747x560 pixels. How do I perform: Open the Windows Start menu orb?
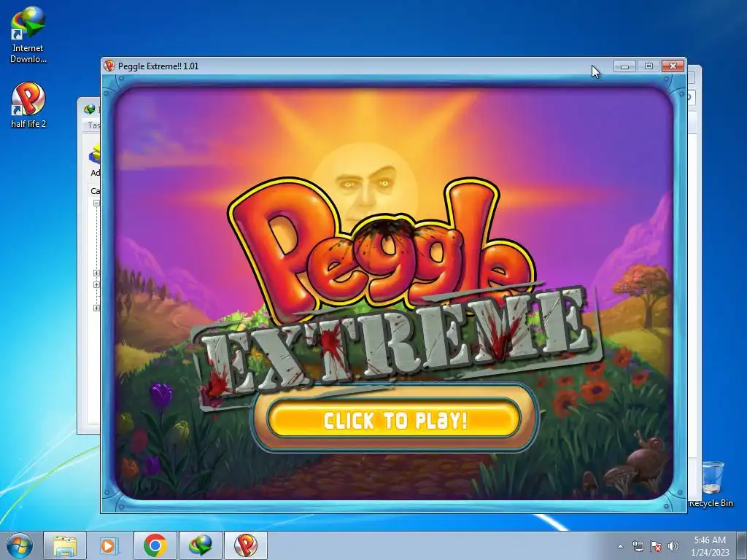pyautogui.click(x=19, y=545)
